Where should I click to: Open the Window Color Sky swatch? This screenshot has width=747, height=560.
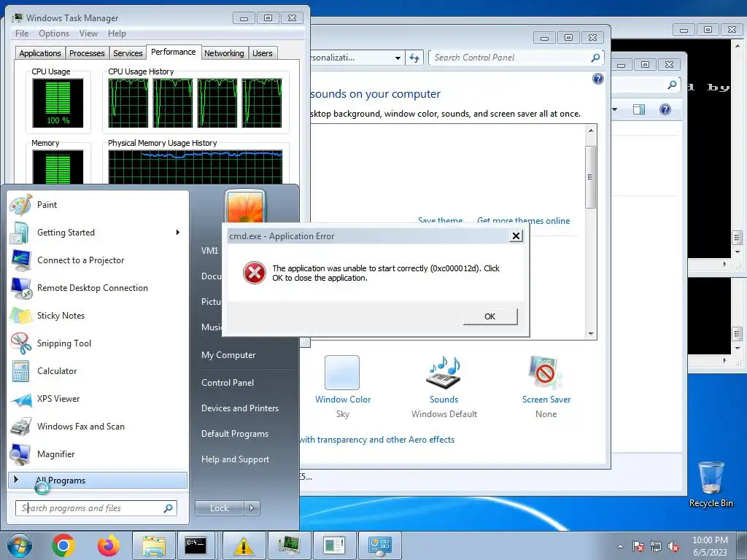[x=342, y=373]
